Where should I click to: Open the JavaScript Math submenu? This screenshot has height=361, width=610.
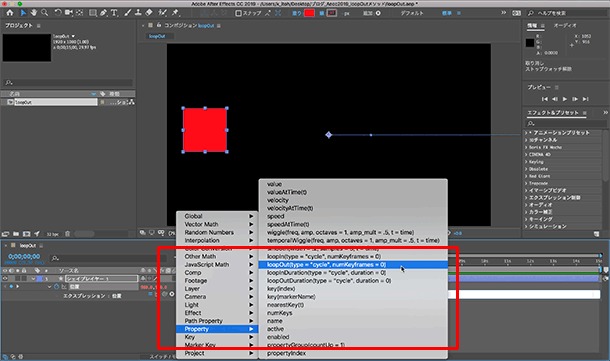coord(217,265)
